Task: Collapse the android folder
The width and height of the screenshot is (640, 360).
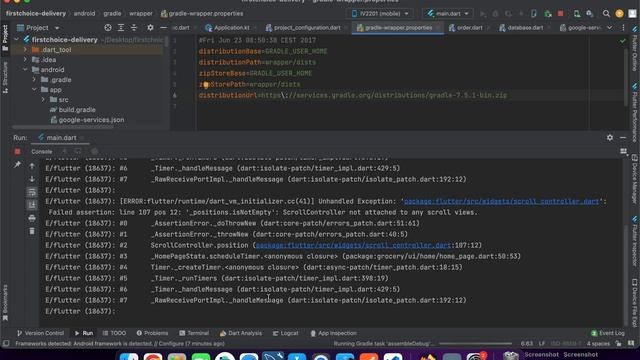Action: (x=25, y=69)
